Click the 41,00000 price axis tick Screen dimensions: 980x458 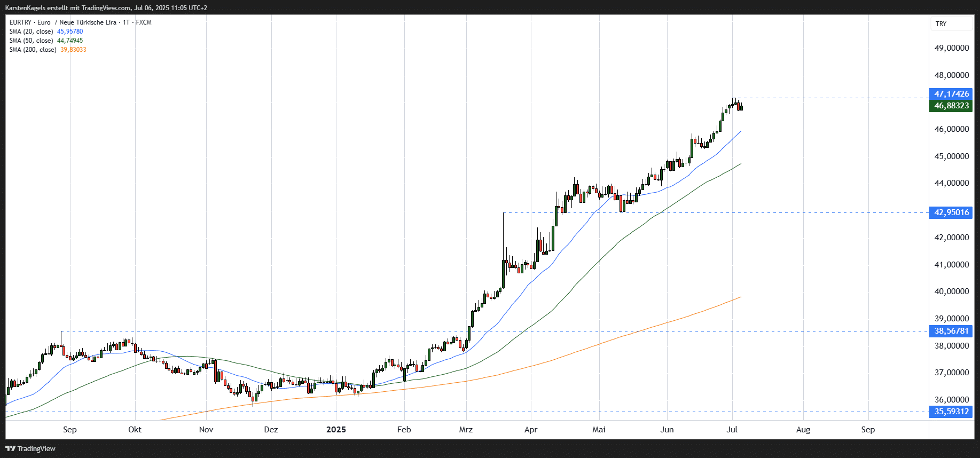coord(952,265)
